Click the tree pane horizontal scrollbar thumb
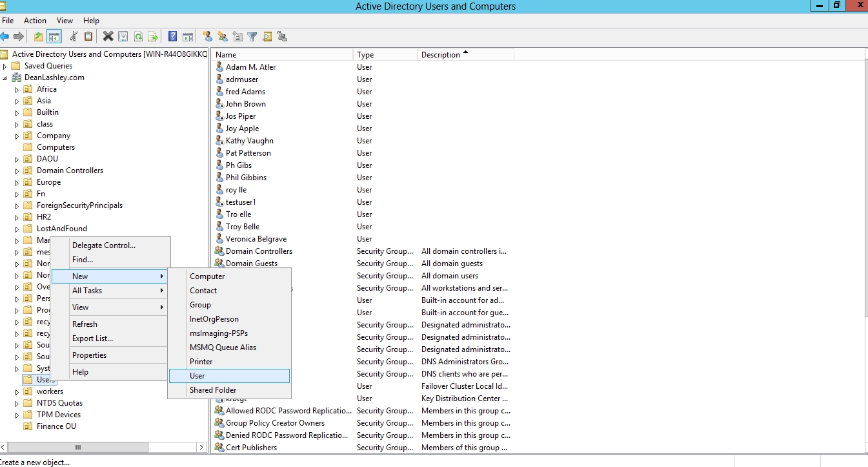The image size is (868, 467). pyautogui.click(x=78, y=447)
